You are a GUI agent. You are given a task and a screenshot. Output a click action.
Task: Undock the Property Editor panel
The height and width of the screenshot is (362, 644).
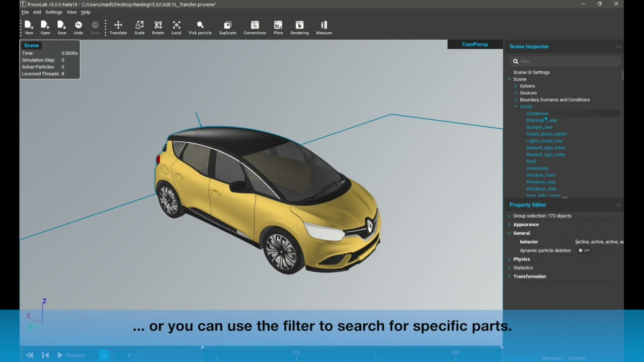click(x=618, y=205)
